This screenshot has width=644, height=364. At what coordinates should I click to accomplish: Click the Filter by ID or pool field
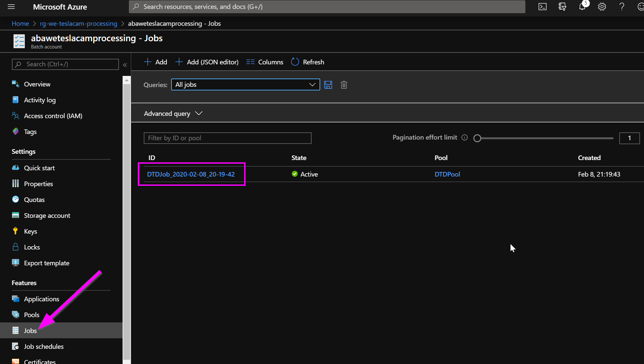228,138
